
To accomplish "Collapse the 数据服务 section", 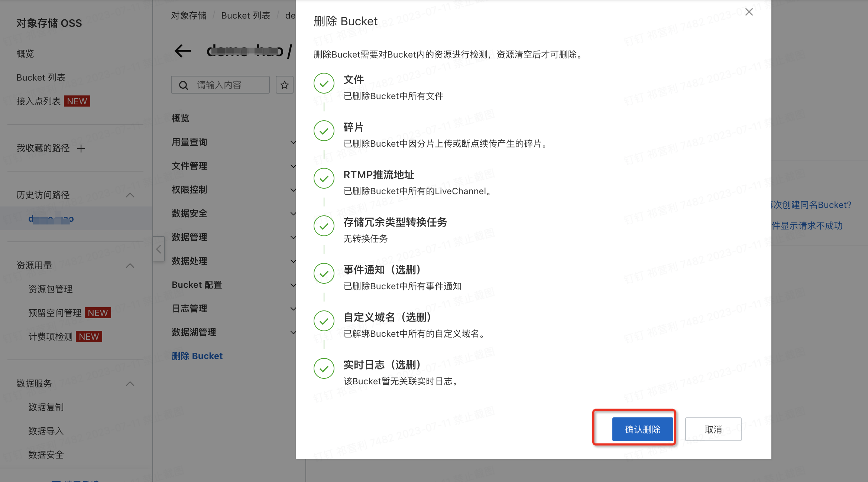I will point(130,384).
